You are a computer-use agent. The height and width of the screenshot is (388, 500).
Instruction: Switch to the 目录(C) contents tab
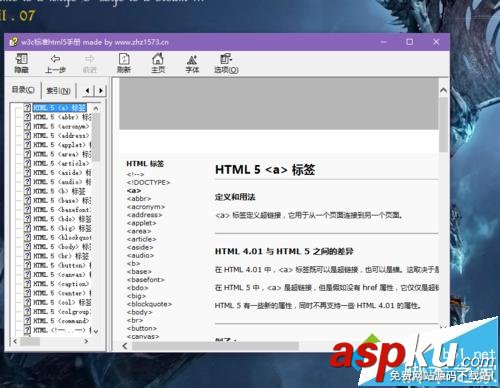coord(23,90)
